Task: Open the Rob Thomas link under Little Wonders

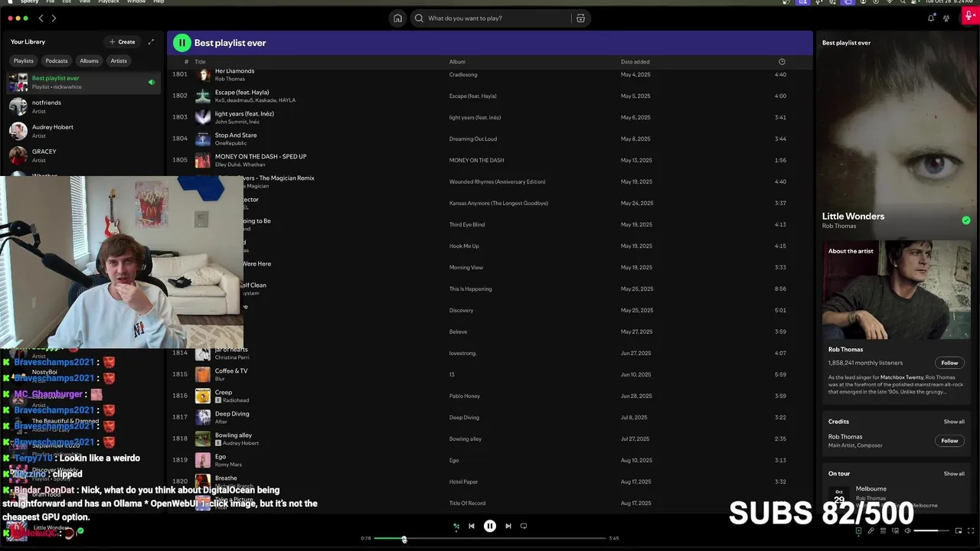Action: point(839,226)
